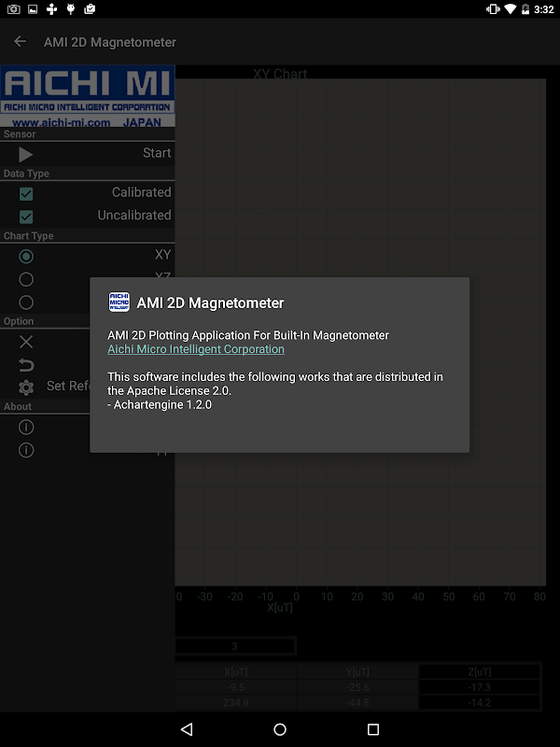The height and width of the screenshot is (747, 560).
Task: Tap the X[uT] axis label below chart
Action: click(280, 608)
